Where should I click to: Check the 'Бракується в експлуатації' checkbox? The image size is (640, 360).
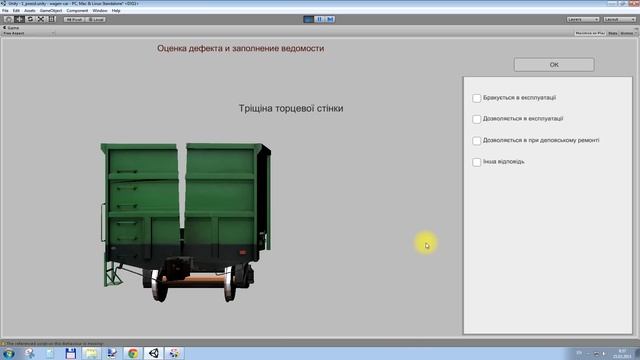coord(476,98)
